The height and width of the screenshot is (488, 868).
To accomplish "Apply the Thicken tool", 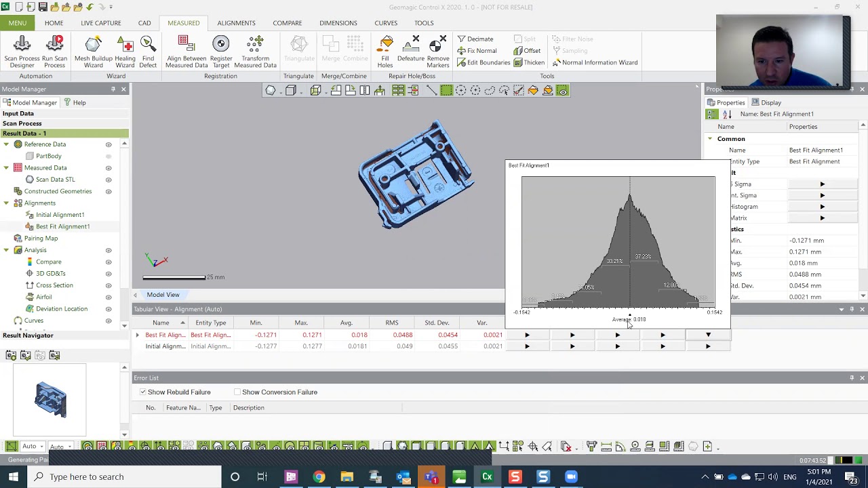I will (x=529, y=62).
